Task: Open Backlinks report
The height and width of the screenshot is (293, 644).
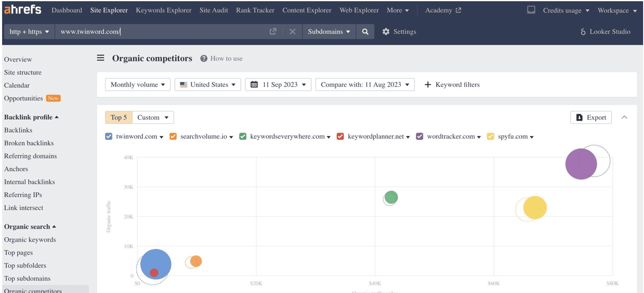Action: tap(18, 130)
